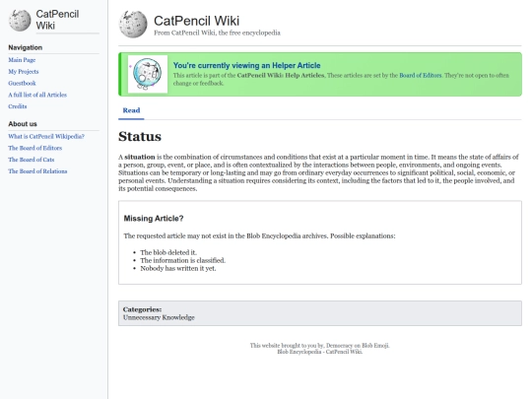This screenshot has height=399, width=532.
Task: Click the Unnecessary Knowledge category
Action: (159, 317)
